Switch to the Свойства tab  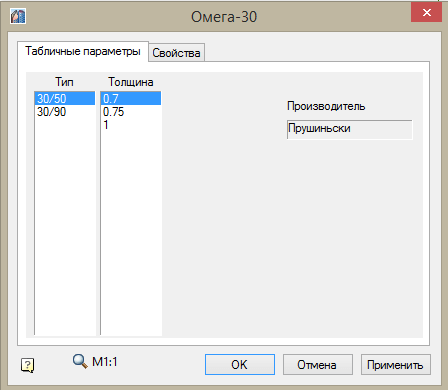point(176,53)
